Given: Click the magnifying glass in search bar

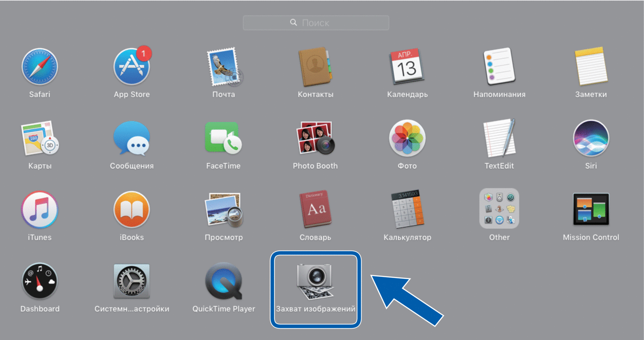Looking at the screenshot, I should tap(294, 23).
